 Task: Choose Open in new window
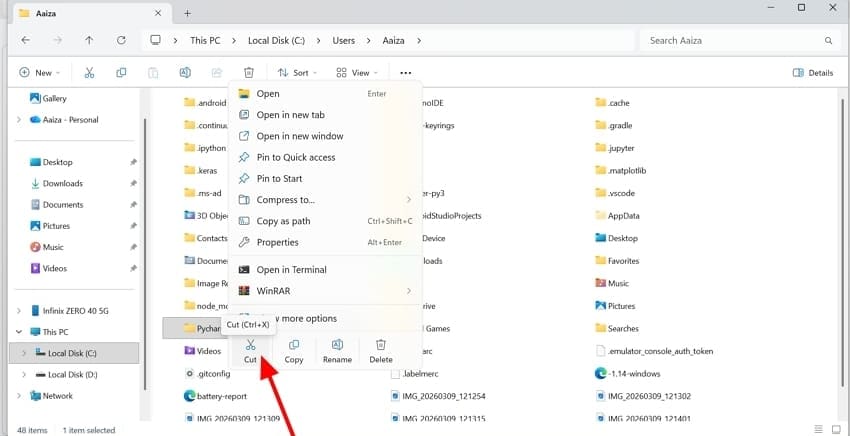coord(325,136)
